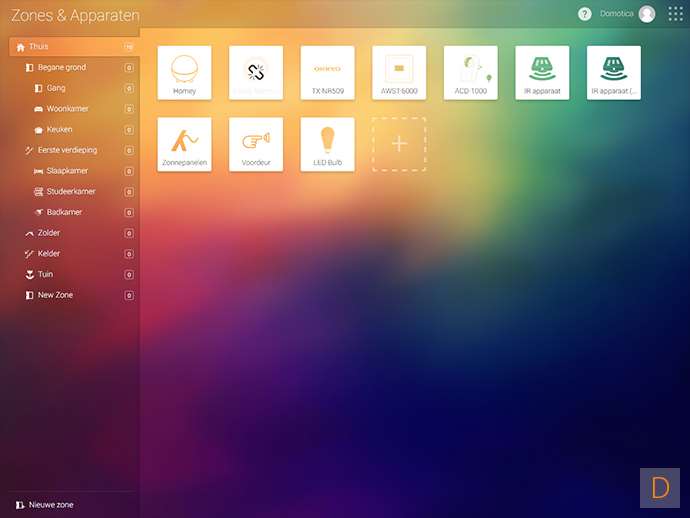Open the LED Bulb device card

pos(327,144)
